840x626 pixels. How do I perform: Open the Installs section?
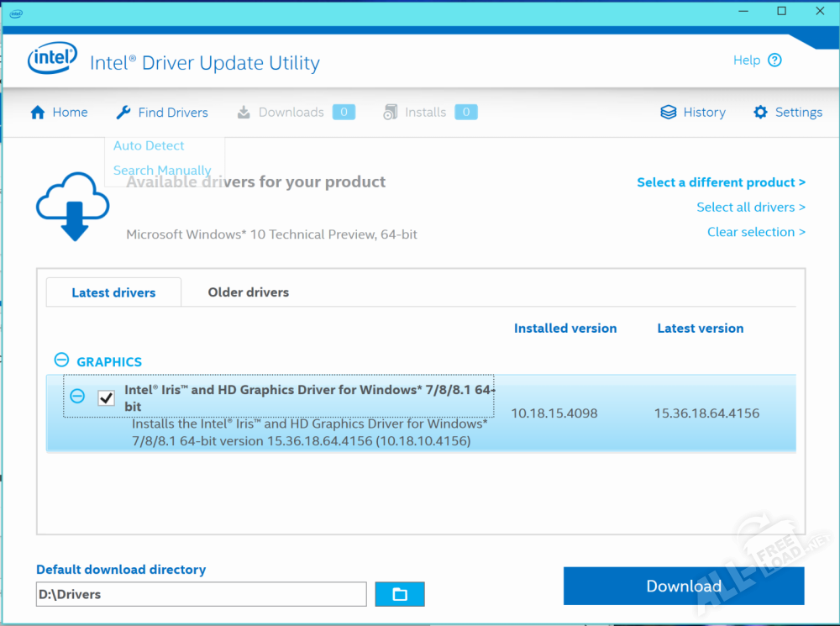(425, 112)
